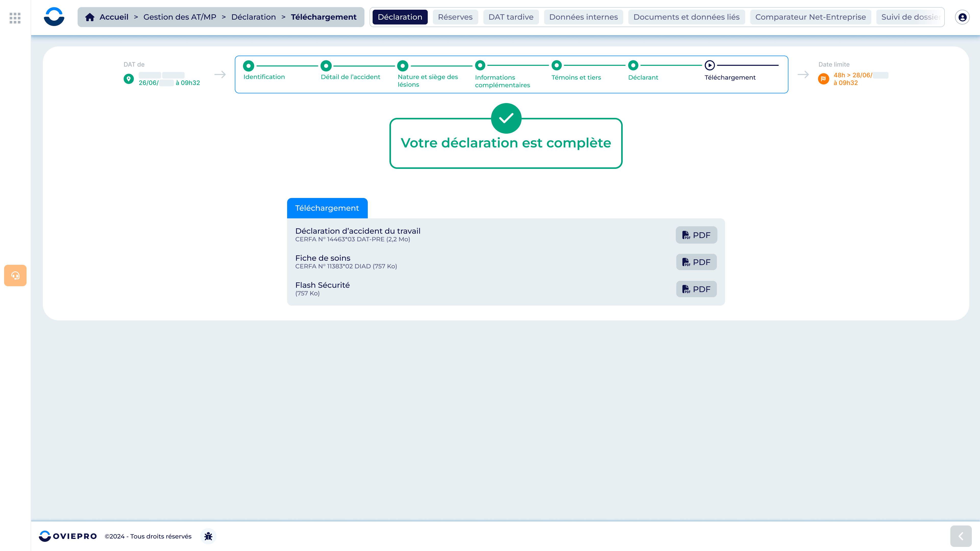Go to Témoins et tiers step

pyautogui.click(x=557, y=65)
